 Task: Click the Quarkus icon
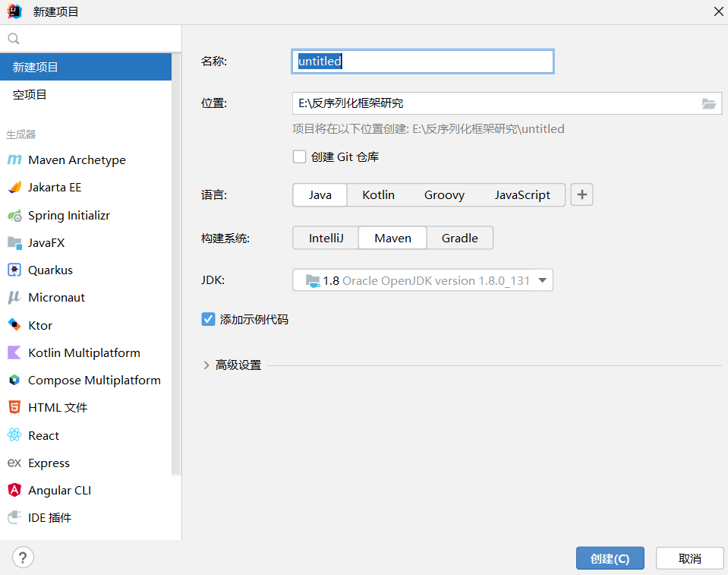pos(14,270)
